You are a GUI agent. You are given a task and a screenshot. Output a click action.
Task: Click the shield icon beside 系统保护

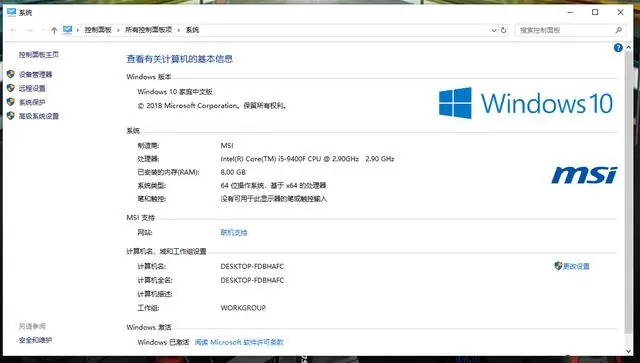coord(11,102)
